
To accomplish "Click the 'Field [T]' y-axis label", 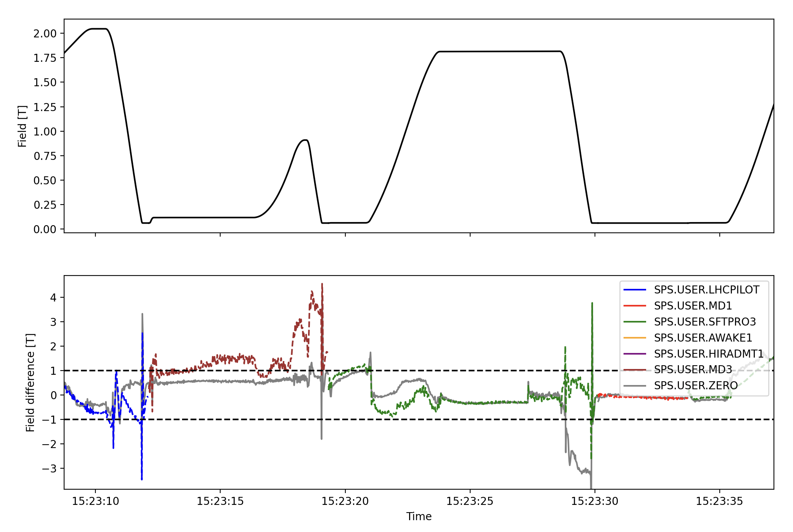I will point(23,126).
